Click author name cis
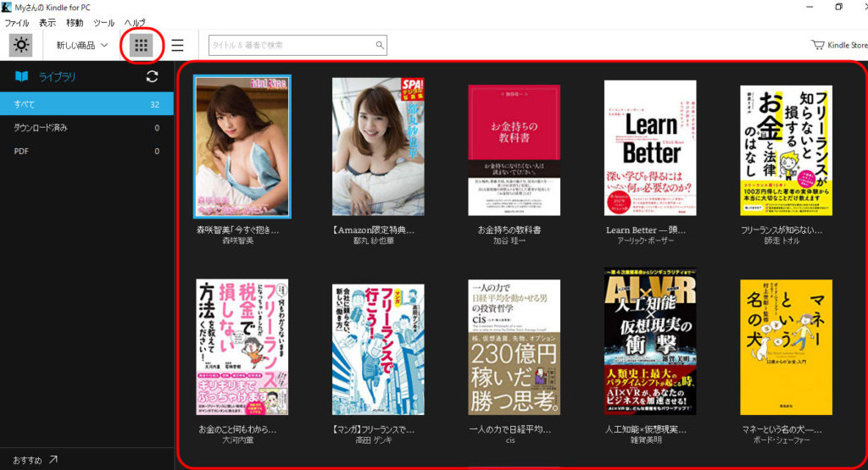The image size is (868, 470). [509, 440]
